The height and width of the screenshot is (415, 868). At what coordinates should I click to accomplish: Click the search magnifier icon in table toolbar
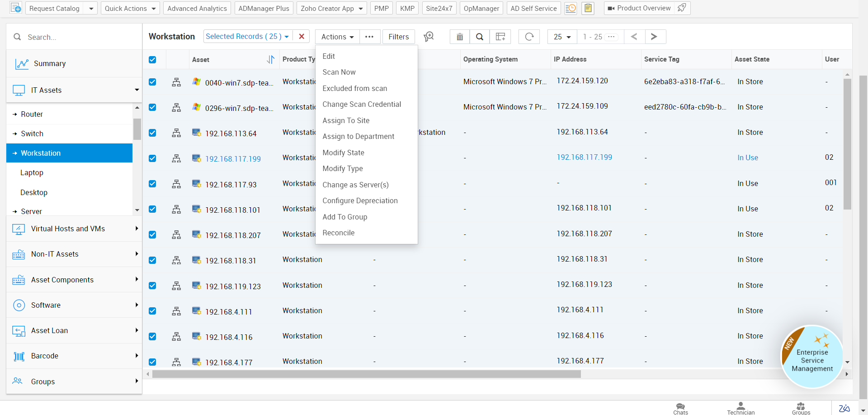coord(480,37)
